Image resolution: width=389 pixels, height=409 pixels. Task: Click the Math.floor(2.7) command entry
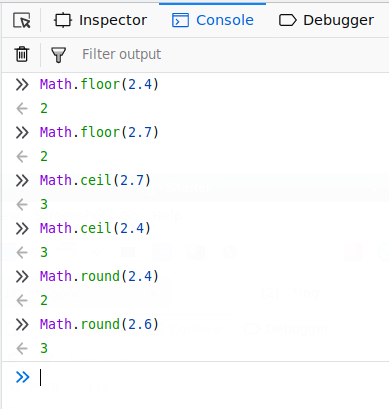tap(99, 132)
